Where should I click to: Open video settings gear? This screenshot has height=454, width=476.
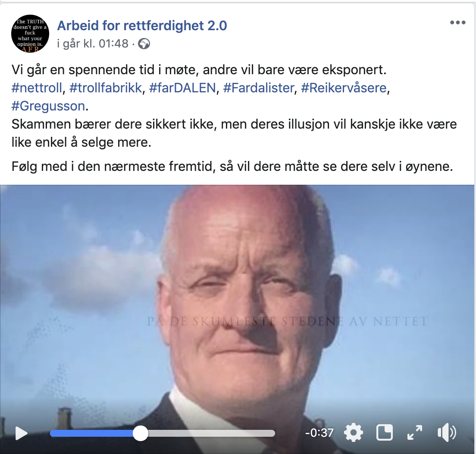(354, 432)
